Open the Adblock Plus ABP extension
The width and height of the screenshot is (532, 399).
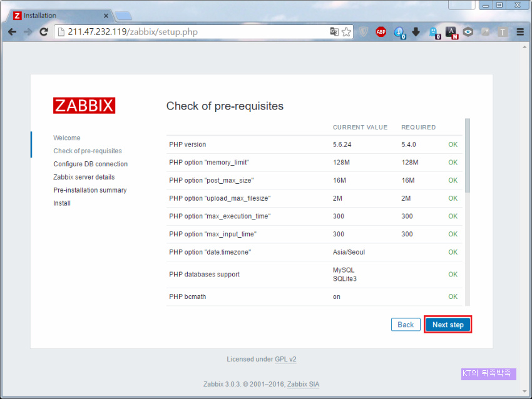pos(381,32)
